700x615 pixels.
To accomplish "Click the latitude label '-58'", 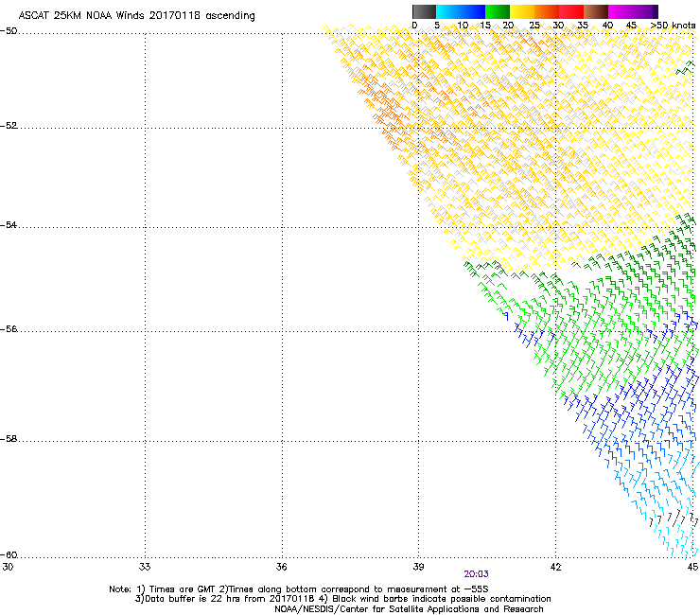I will click(9, 439).
